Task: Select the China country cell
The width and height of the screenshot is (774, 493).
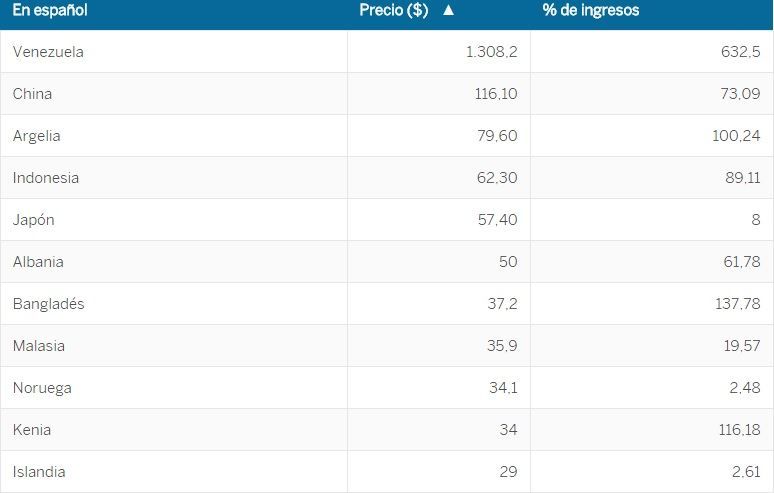Action: [33, 94]
